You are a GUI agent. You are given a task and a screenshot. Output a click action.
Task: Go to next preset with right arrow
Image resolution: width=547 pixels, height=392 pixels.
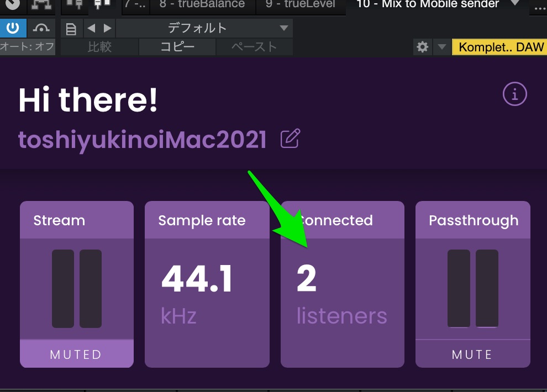pyautogui.click(x=107, y=28)
